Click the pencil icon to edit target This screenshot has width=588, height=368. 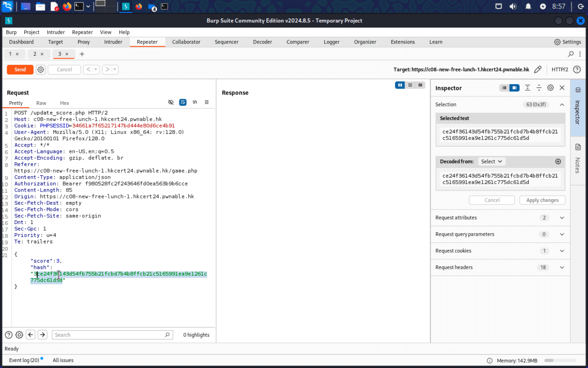point(537,70)
